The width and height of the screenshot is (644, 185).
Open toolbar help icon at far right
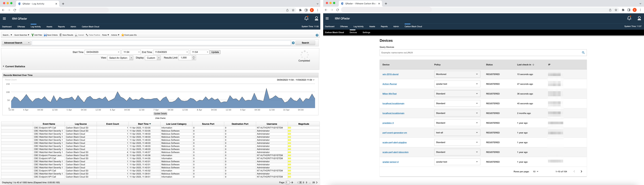317,35
